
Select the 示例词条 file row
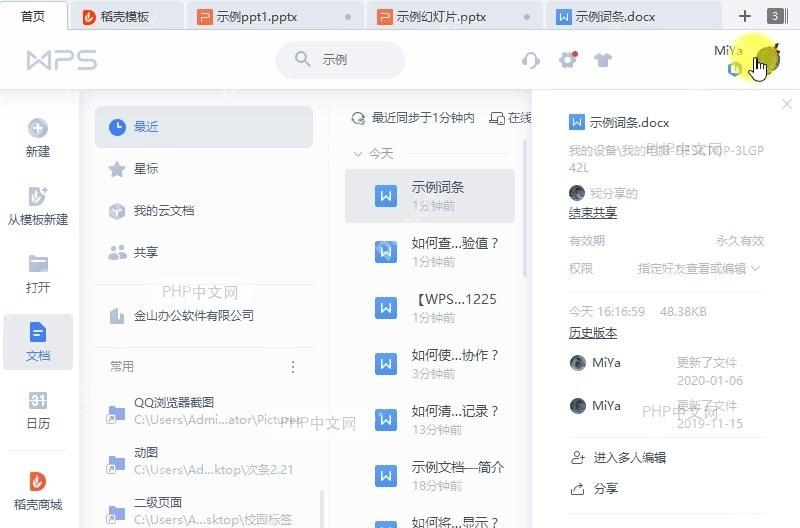pyautogui.click(x=430, y=196)
